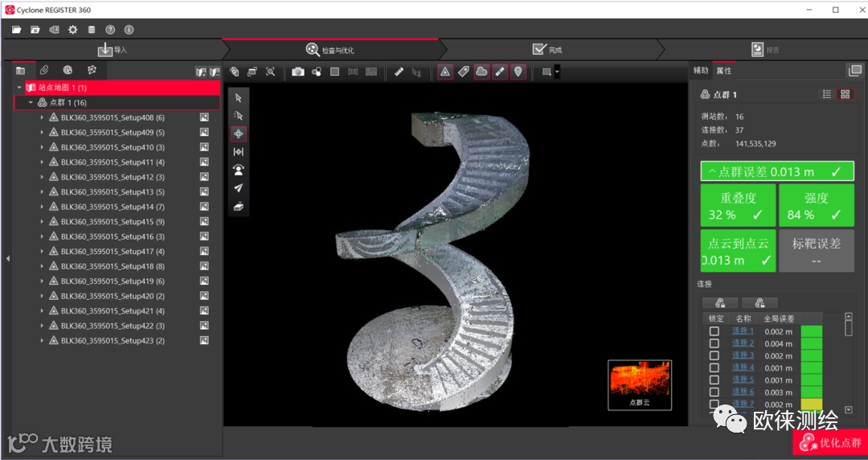Screen dimensions: 868x460
Task: Select BLK360_3595015_Setup414 (7) in tree
Action: click(113, 207)
